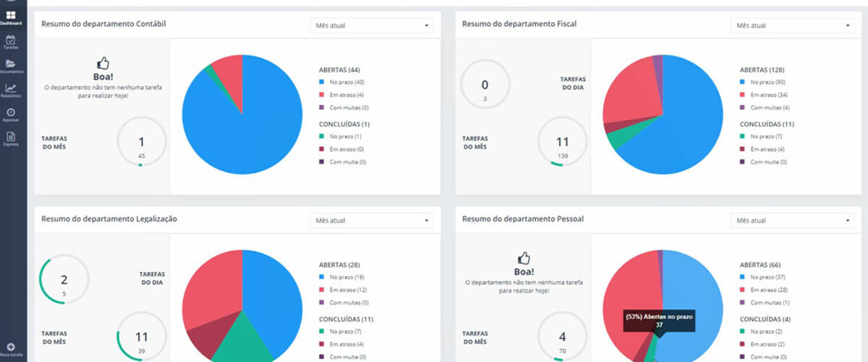Open the Relatórios chart icon in sidebar
This screenshot has width=868, height=362.
(11, 88)
